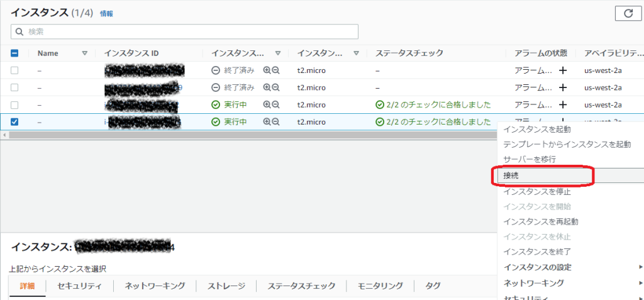The height and width of the screenshot is (300, 644).
Task: Uncheck the selected fourth instance checkbox
Action: pos(14,122)
